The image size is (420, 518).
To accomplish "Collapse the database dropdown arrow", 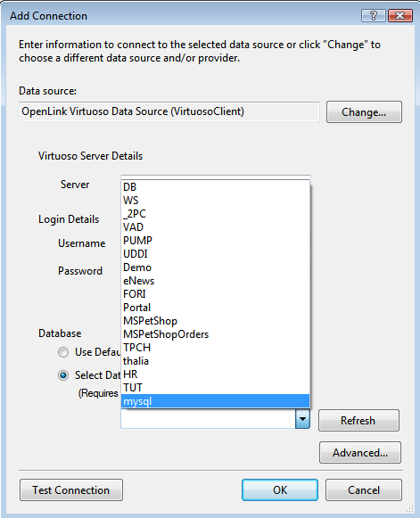I will click(302, 419).
